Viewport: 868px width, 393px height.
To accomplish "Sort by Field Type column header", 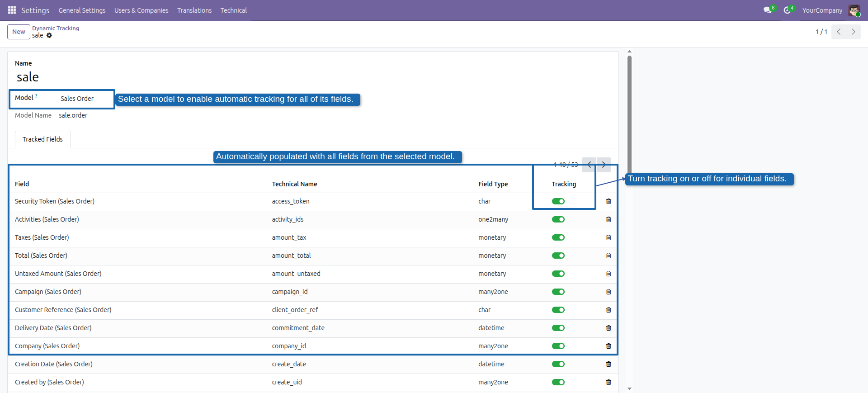I will (x=493, y=184).
